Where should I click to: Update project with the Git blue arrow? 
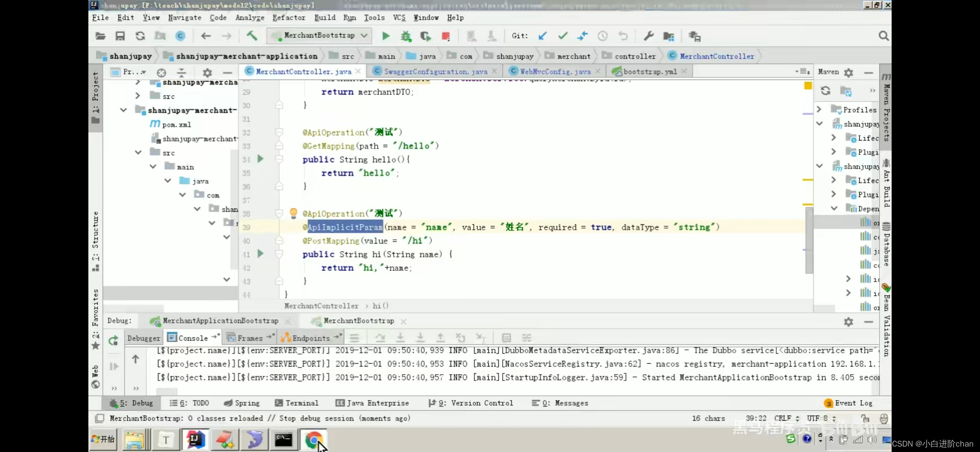(x=542, y=36)
